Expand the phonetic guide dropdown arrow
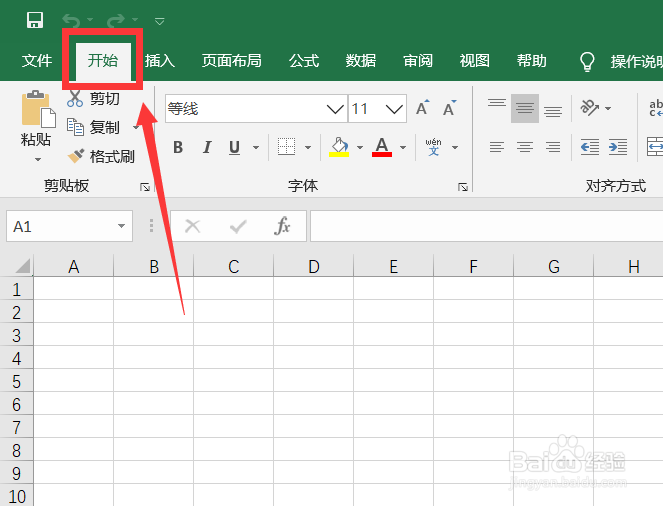 pyautogui.click(x=455, y=148)
